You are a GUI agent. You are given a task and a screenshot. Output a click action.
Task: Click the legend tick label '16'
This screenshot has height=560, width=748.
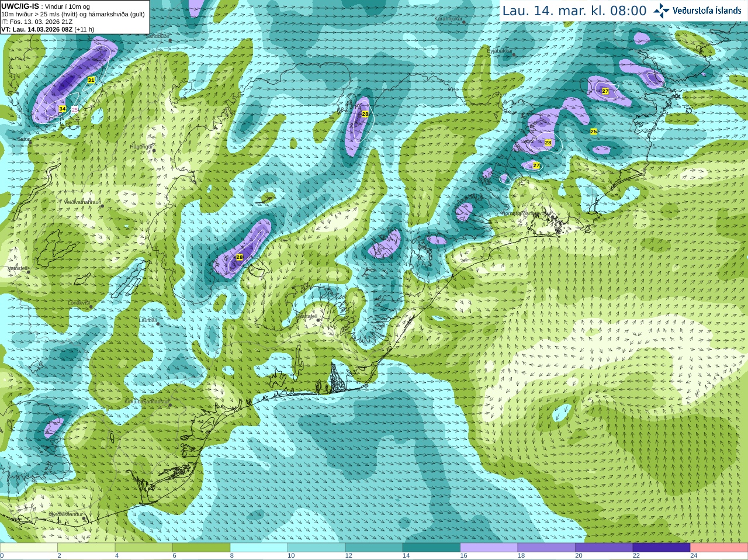463,556
